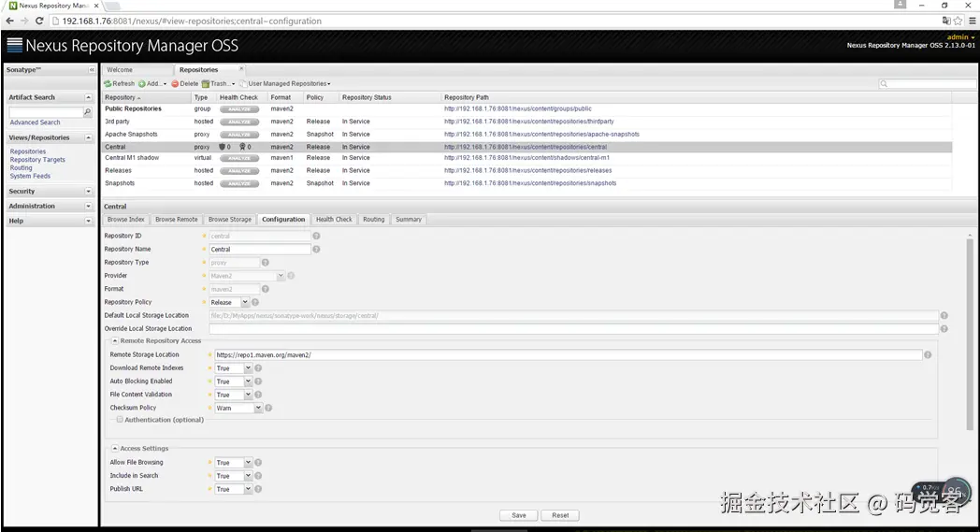Click help icon for Include in Search
This screenshot has height=532, width=980.
(x=258, y=476)
